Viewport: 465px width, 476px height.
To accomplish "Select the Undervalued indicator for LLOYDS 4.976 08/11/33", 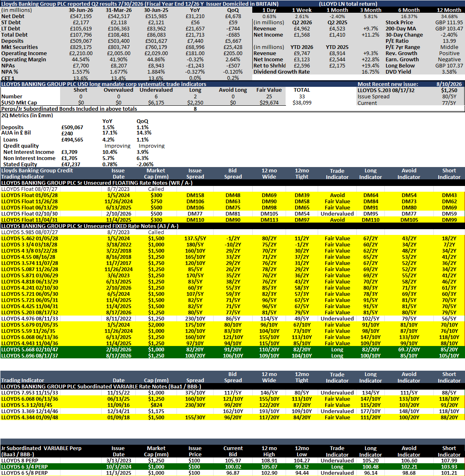I will (x=337, y=319).
